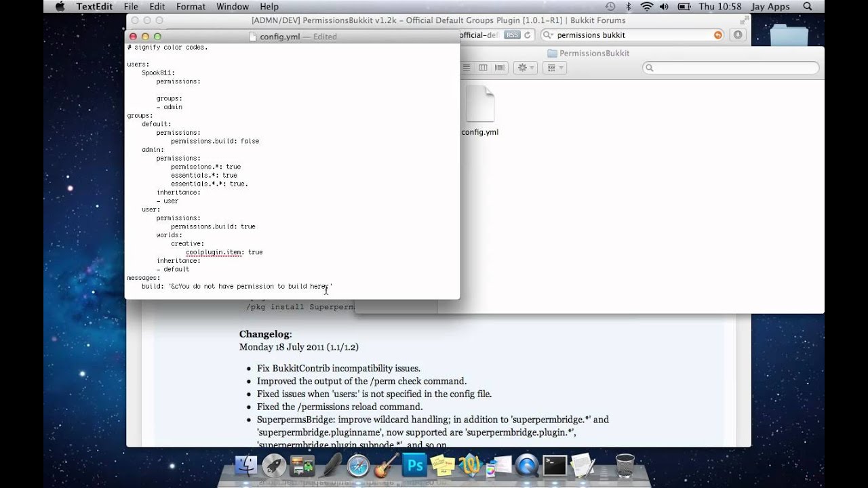
Task: Open the Format menu
Action: click(x=191, y=7)
